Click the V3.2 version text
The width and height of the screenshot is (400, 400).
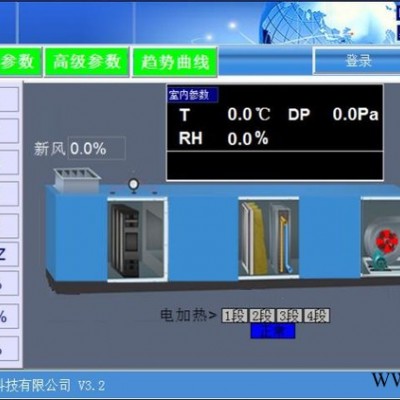click(x=92, y=386)
